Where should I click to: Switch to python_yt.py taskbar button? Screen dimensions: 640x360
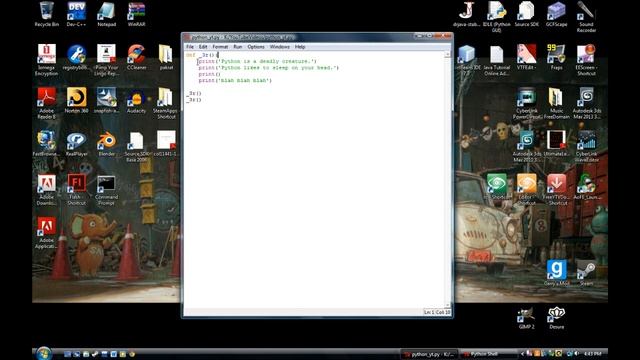click(x=429, y=354)
